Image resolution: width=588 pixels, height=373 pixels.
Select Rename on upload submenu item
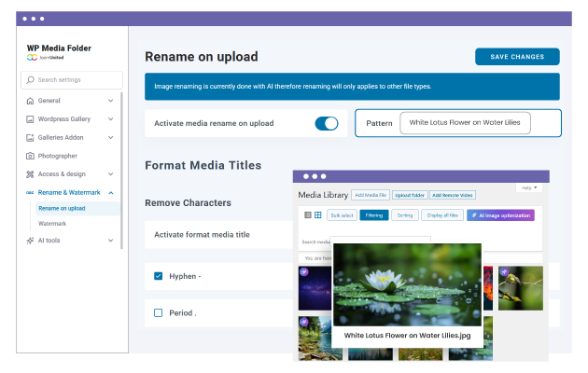[62, 208]
